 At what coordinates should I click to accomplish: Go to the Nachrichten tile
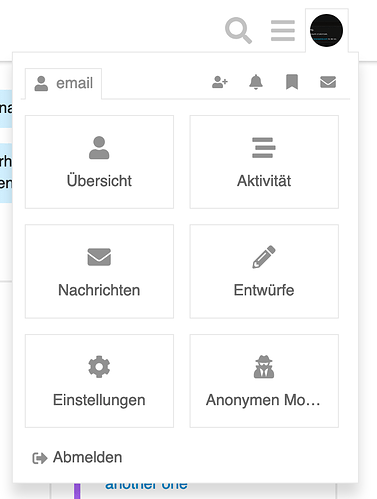[99, 271]
